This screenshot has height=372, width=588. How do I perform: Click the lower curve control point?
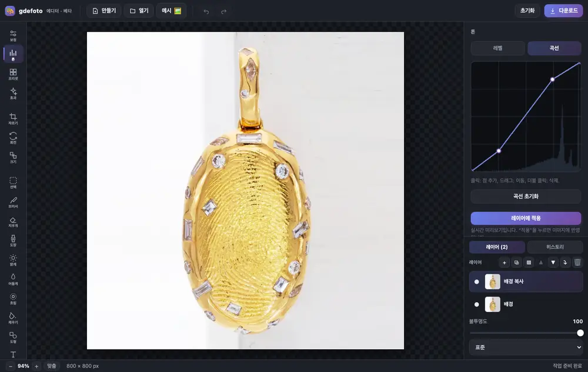[499, 151]
